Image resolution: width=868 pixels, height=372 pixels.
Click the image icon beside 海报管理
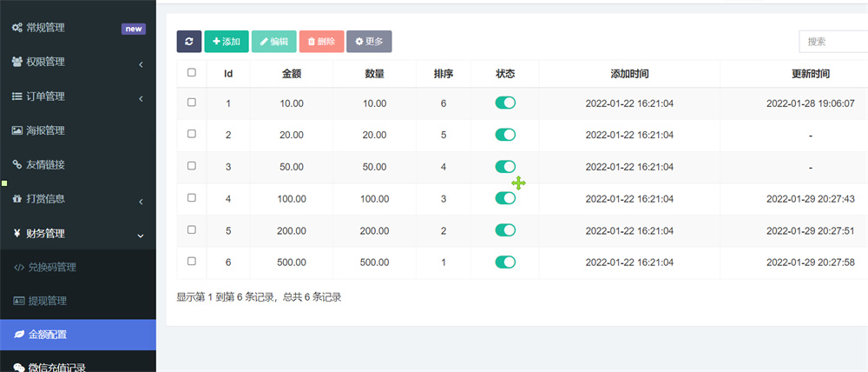(x=17, y=130)
